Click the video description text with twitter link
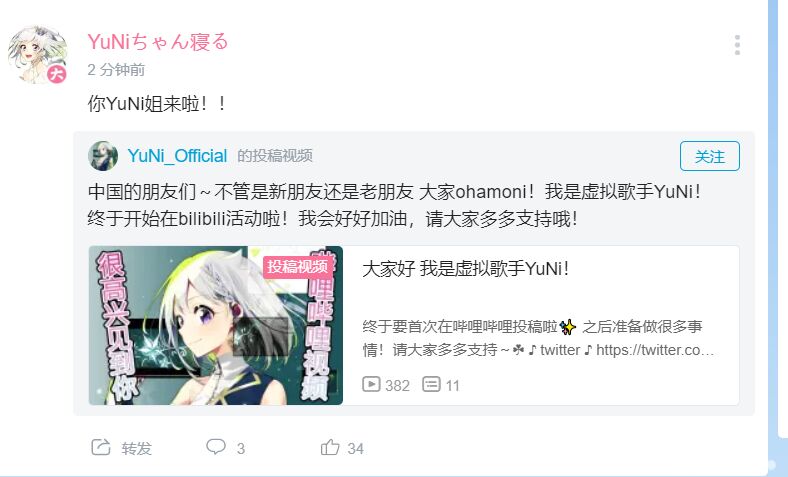The width and height of the screenshot is (788, 477). 538,338
